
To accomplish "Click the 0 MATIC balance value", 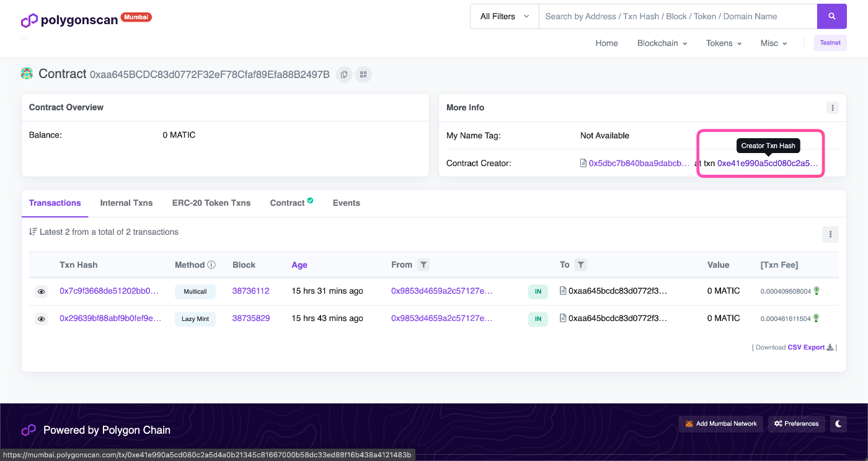I will pos(179,135).
